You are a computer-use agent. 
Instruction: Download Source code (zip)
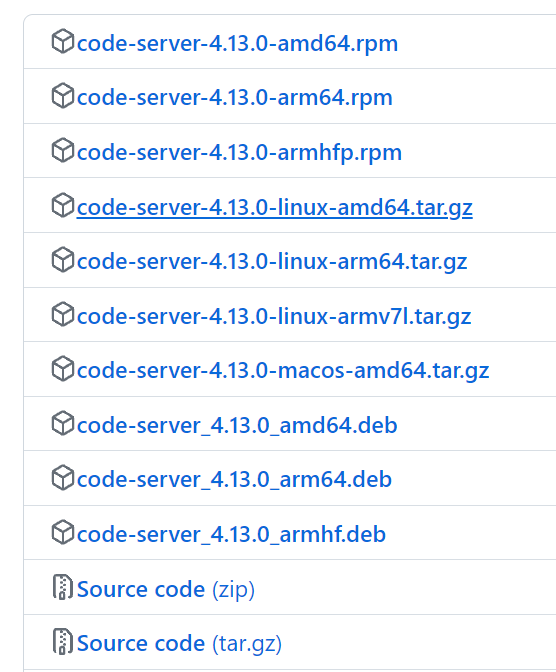(165, 589)
